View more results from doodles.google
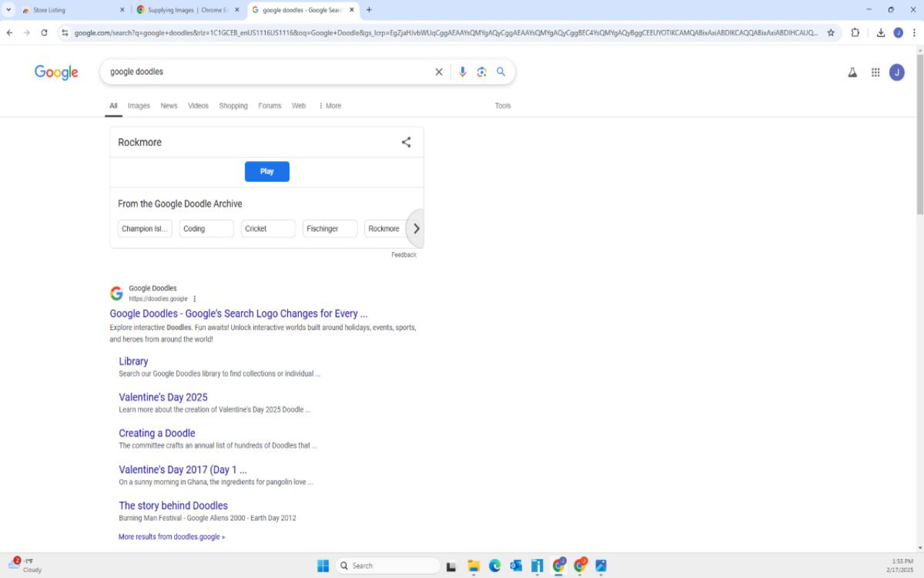Image resolution: width=924 pixels, height=578 pixels. 172,537
